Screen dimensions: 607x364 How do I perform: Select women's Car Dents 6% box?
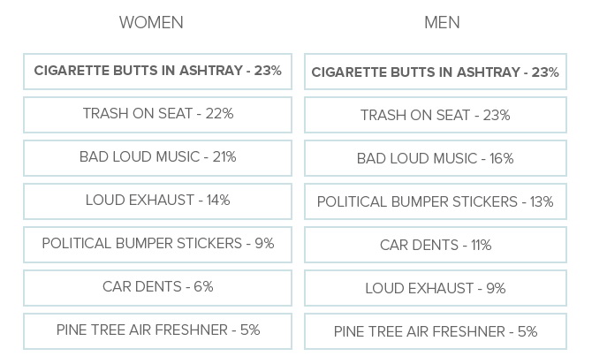157,287
